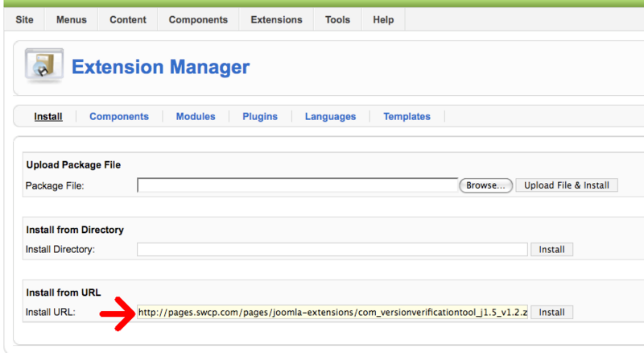The height and width of the screenshot is (353, 644).
Task: Open the Site menu
Action: pos(24,20)
